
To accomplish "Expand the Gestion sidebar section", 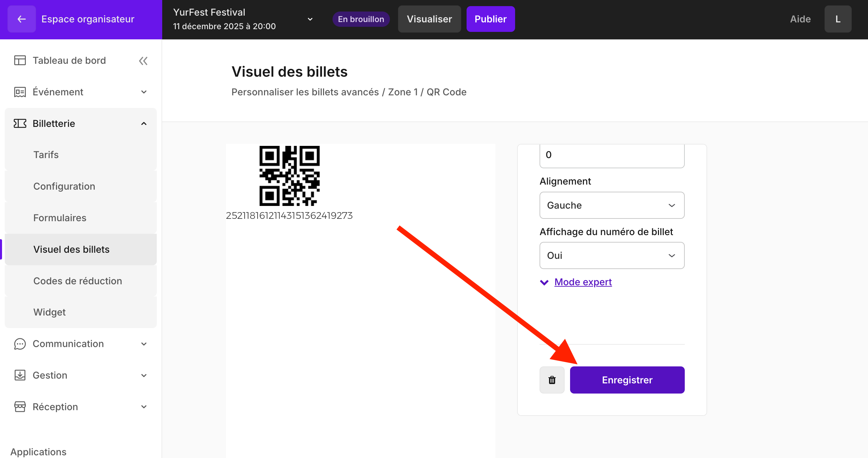I will [x=81, y=375].
